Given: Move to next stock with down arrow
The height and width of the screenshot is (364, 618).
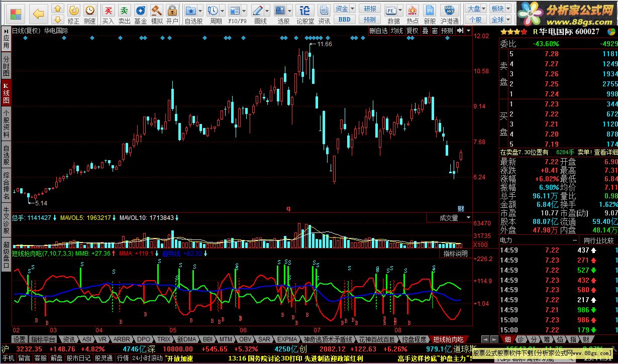Looking at the screenshot, I should (x=58, y=20).
